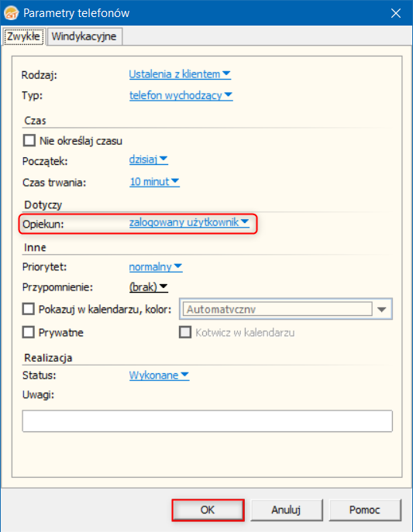The height and width of the screenshot is (532, 413).
Task: Open help with the Pomoc button
Action: pos(365,510)
